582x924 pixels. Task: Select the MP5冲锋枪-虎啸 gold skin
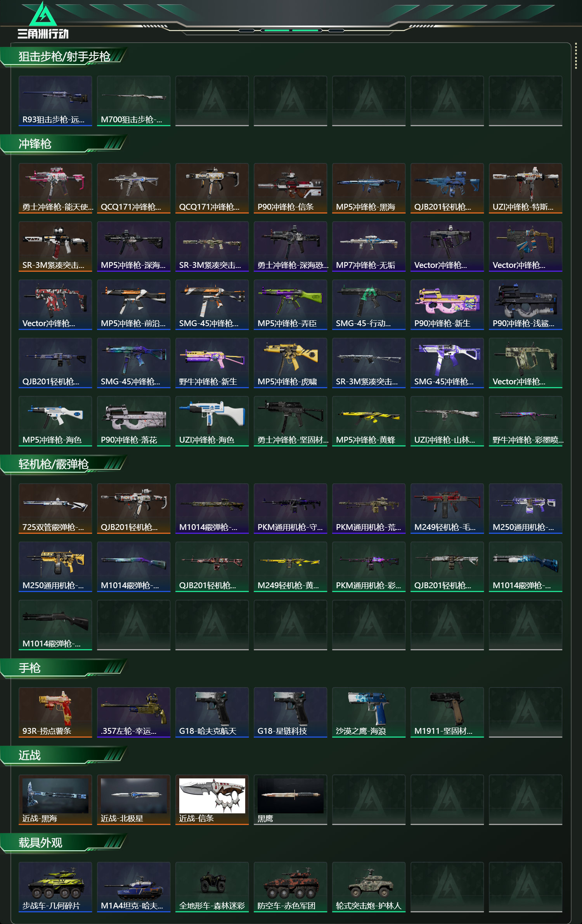point(291,363)
